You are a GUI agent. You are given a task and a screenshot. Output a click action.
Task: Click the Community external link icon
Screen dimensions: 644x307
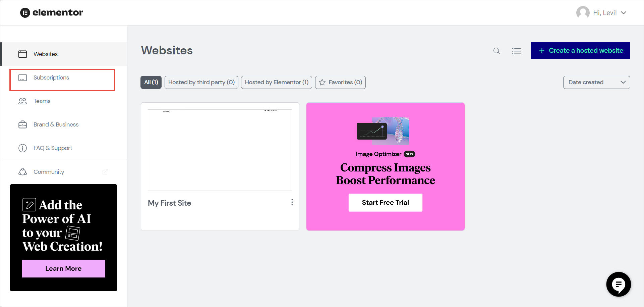[x=105, y=172]
